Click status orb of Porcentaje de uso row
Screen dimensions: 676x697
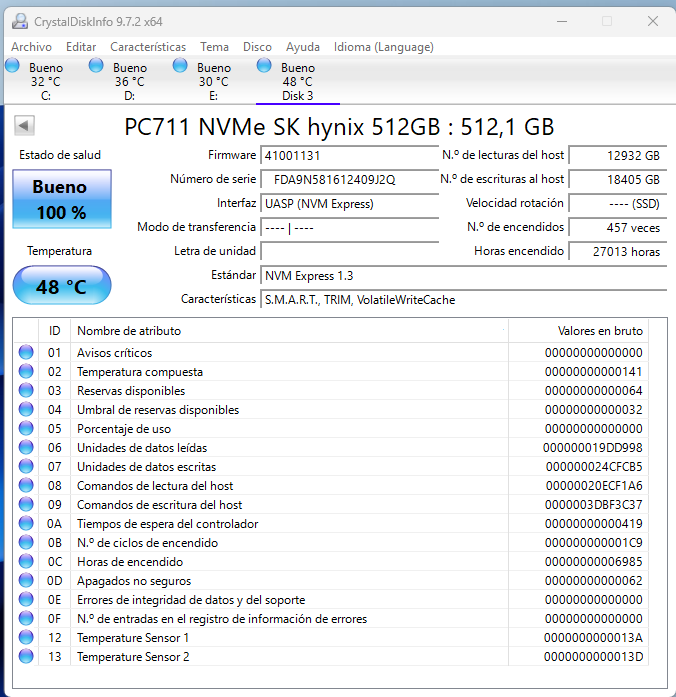click(x=26, y=428)
